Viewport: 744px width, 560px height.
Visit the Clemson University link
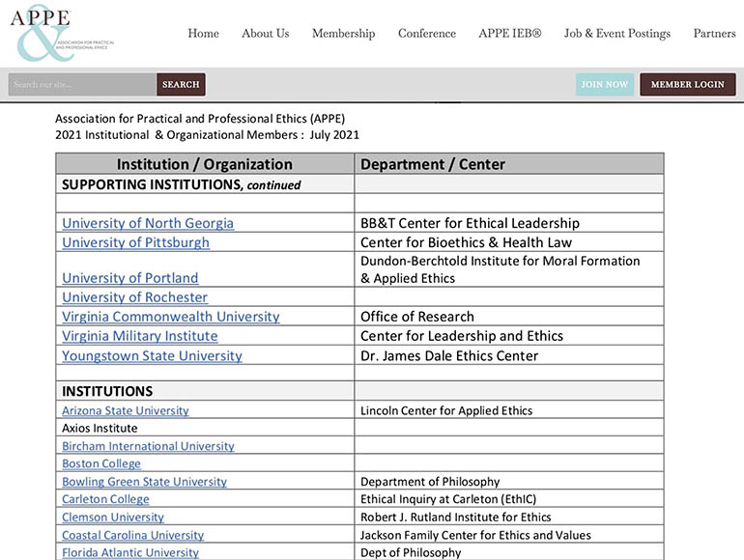pyautogui.click(x=113, y=518)
